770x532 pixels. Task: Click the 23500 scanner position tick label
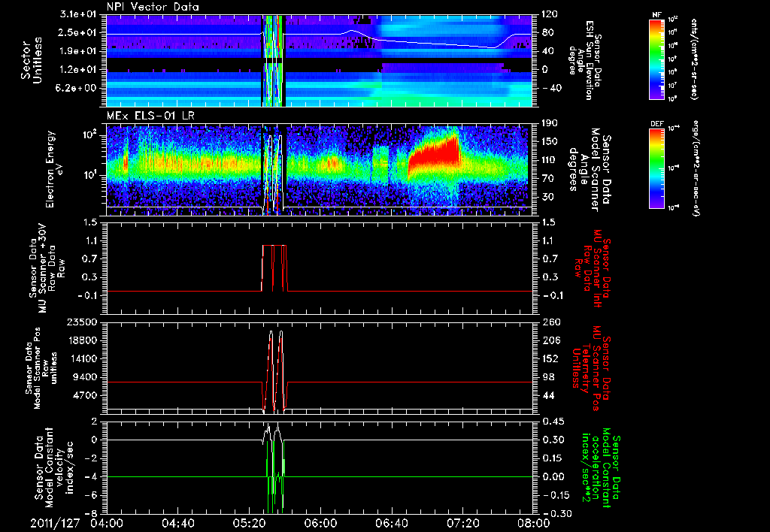[83, 322]
